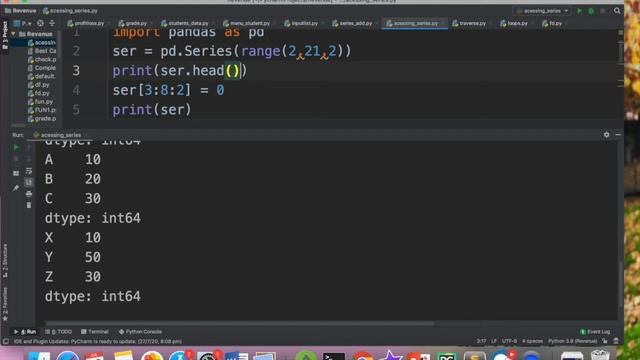Open Search Everywhere magnifier icon
Image resolution: width=640 pixels, height=360 pixels.
coord(617,11)
